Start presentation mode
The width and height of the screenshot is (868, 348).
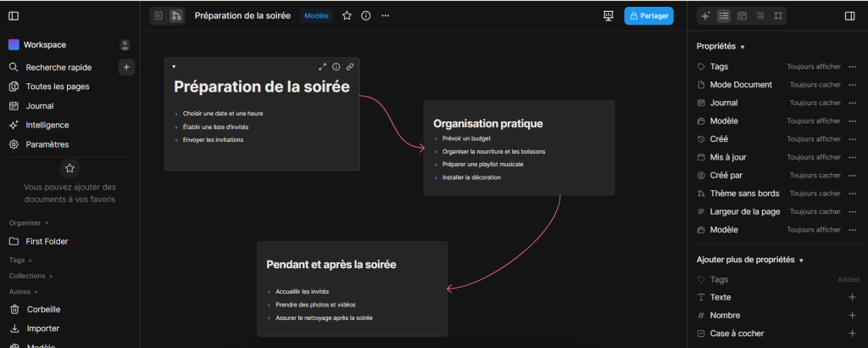pos(608,15)
